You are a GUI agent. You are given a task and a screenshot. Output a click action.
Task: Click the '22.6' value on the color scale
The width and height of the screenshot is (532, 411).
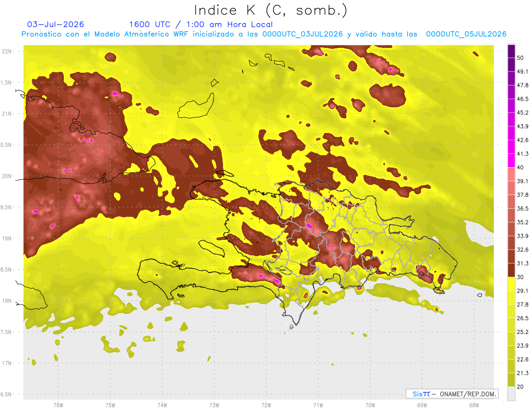coord(523,360)
